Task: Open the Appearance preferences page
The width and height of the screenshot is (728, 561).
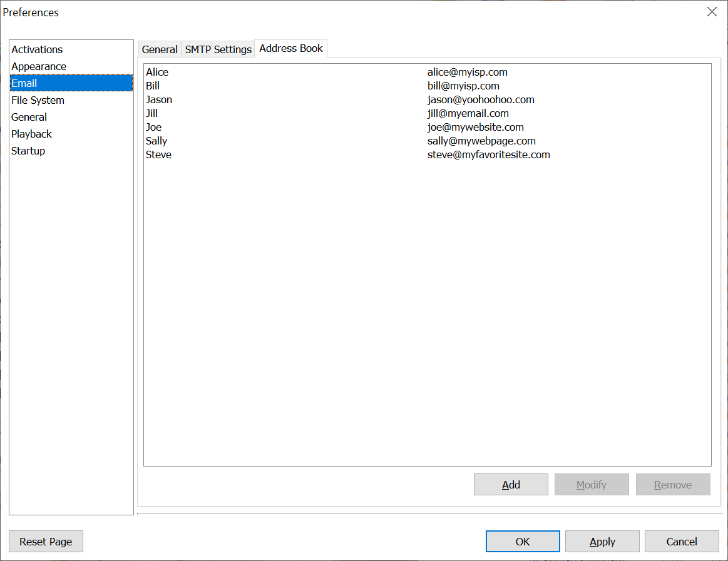Action: pyautogui.click(x=39, y=66)
